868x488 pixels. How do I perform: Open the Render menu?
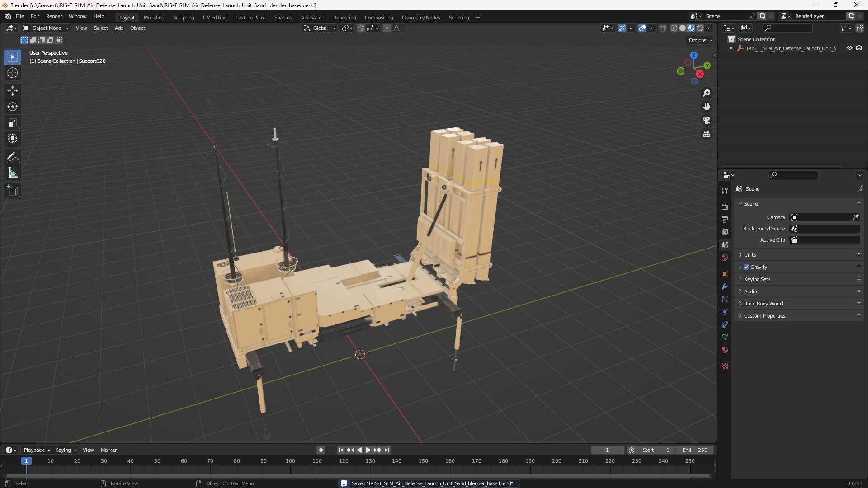coord(54,16)
